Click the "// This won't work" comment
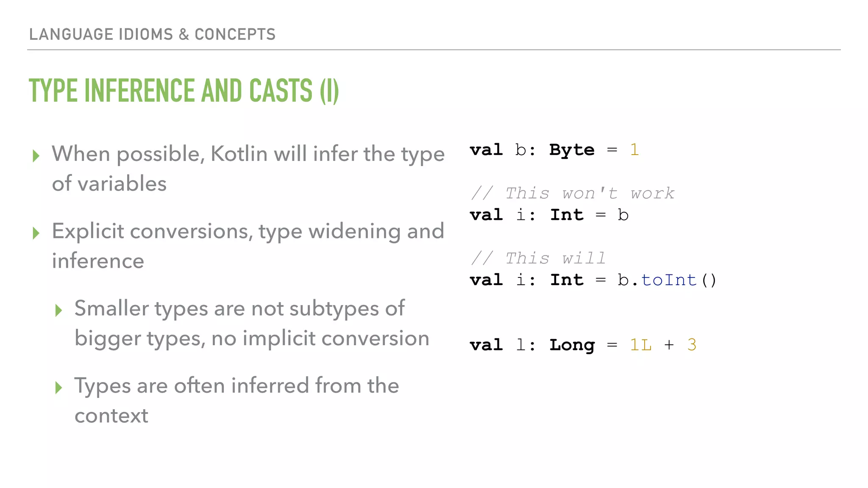The image size is (868, 488). click(572, 194)
